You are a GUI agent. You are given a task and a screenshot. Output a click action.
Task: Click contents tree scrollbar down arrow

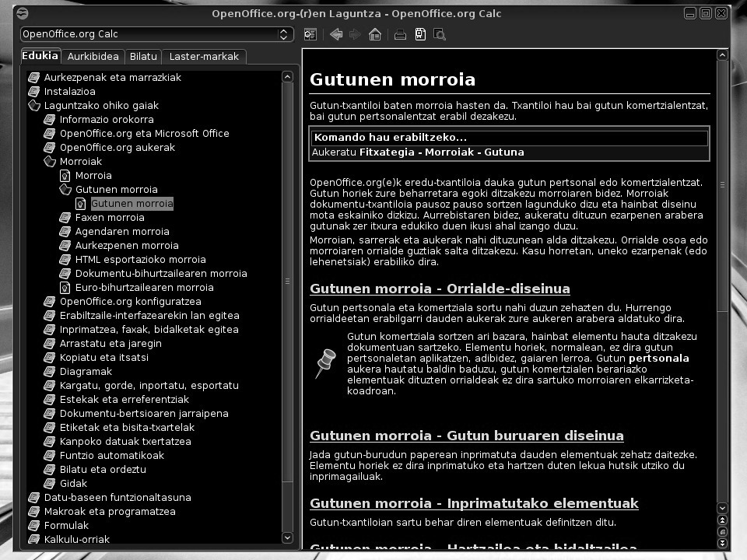(x=287, y=537)
